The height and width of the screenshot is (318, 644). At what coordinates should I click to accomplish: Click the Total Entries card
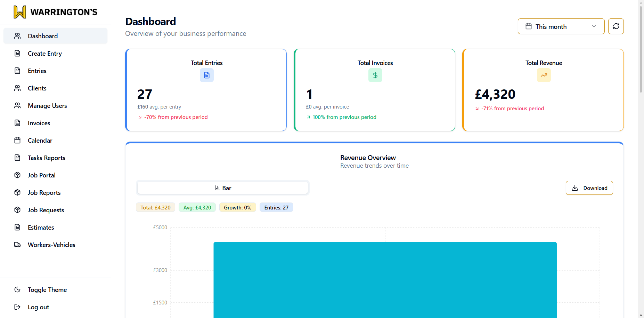click(x=206, y=90)
